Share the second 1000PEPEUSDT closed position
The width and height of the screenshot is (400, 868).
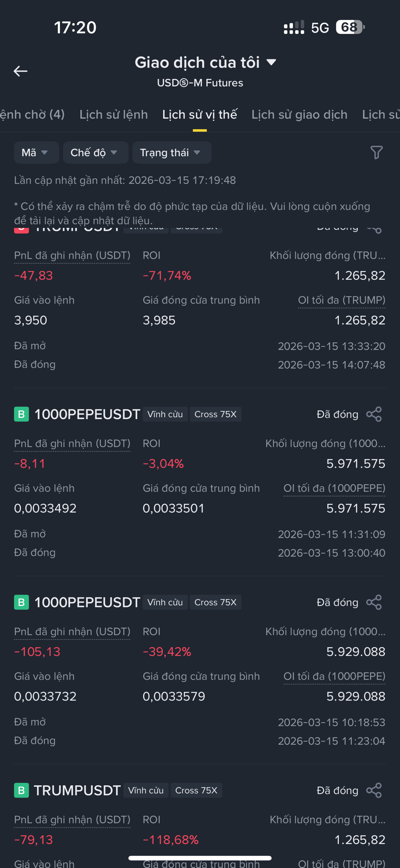374,603
